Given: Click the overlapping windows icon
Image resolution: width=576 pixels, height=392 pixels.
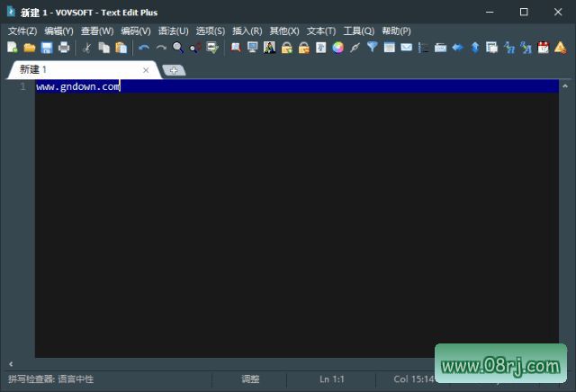Looking at the screenshot, I should 491,48.
